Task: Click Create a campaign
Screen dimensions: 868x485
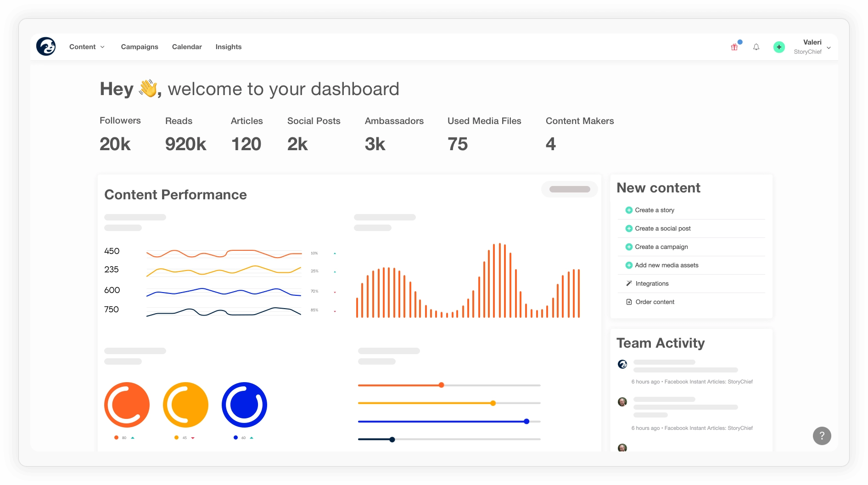Action: [x=661, y=247]
